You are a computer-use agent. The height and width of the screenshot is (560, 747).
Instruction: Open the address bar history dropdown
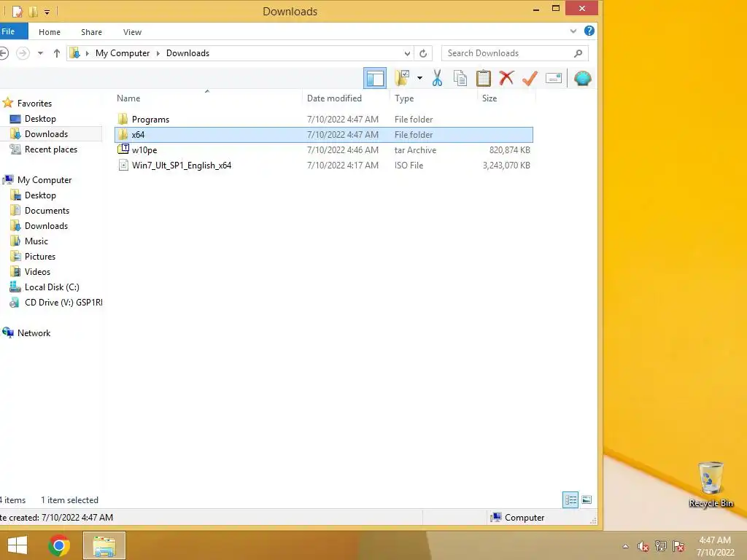pyautogui.click(x=407, y=53)
